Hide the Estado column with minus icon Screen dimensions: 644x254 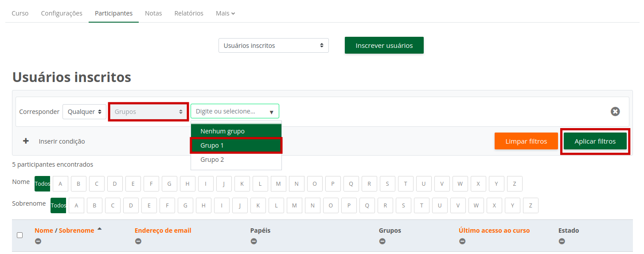[x=562, y=241]
